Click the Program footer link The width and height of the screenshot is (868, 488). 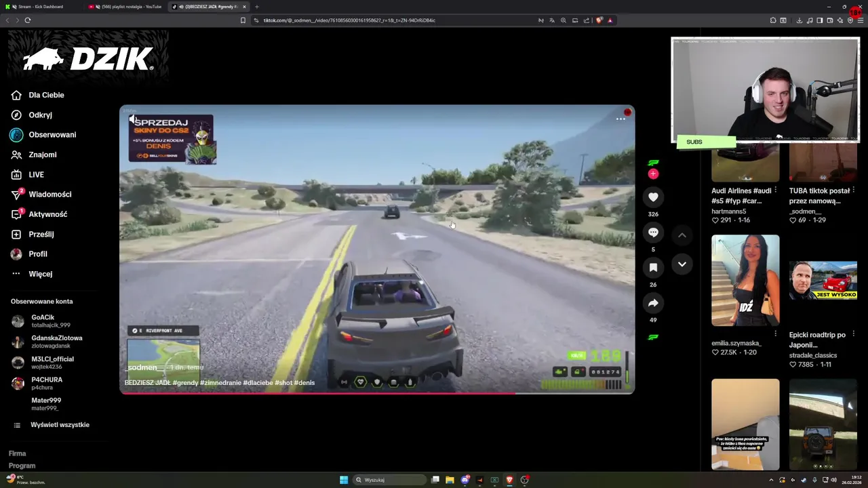click(x=22, y=466)
